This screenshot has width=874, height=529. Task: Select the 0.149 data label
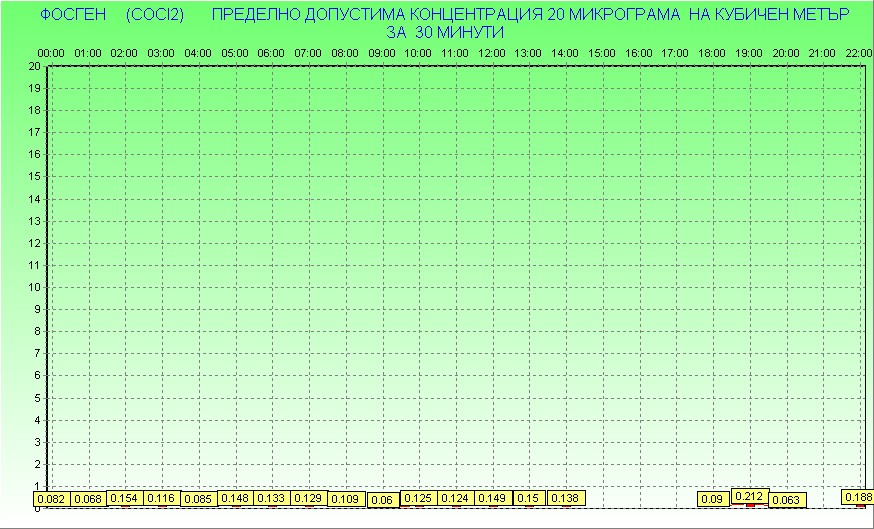493,498
